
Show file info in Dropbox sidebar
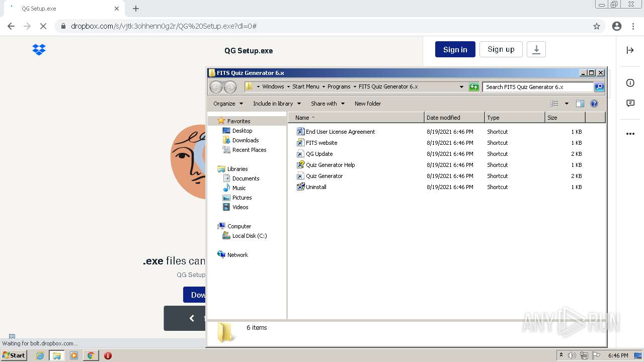pyautogui.click(x=630, y=83)
